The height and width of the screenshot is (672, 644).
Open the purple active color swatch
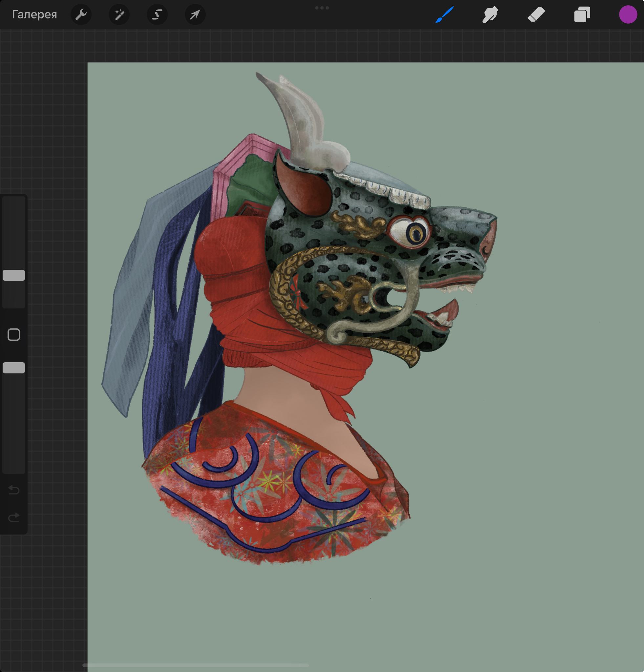pyautogui.click(x=628, y=14)
